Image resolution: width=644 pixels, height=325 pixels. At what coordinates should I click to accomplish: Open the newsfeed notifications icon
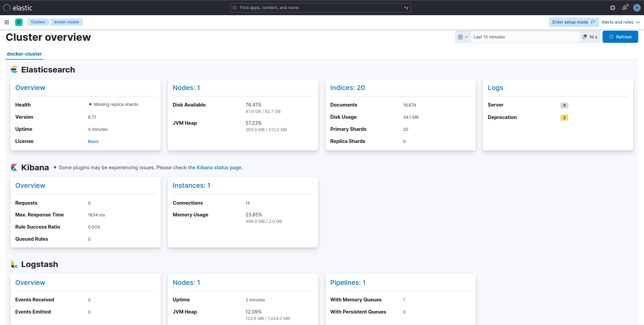(x=624, y=8)
